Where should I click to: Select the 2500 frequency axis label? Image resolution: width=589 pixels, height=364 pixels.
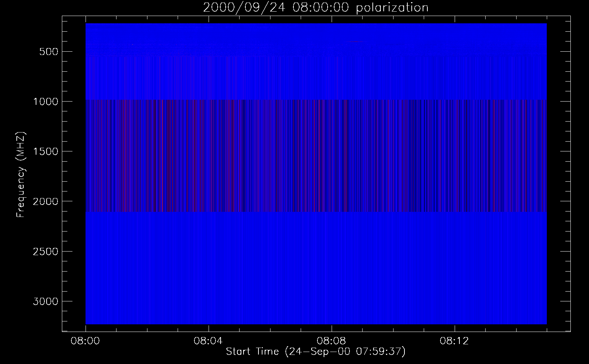pyautogui.click(x=46, y=252)
